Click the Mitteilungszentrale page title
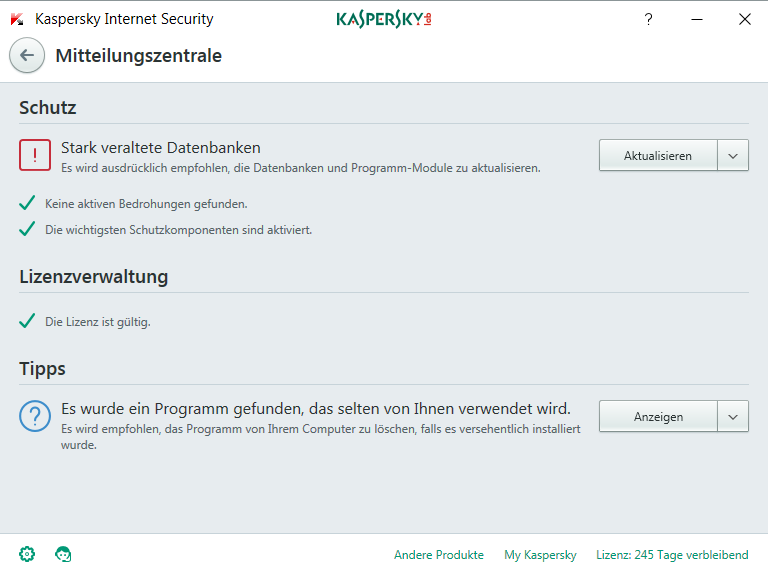The height and width of the screenshot is (574, 768). 139,55
